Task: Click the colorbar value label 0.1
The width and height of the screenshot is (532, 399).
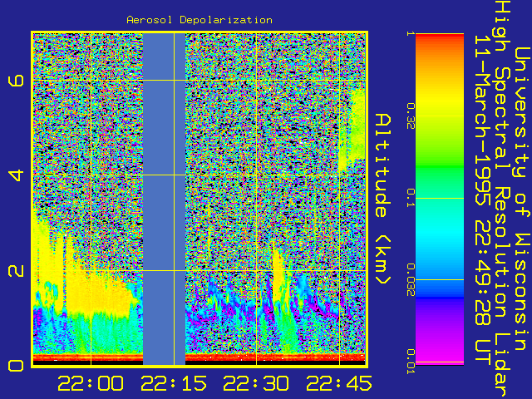Action: [x=410, y=198]
